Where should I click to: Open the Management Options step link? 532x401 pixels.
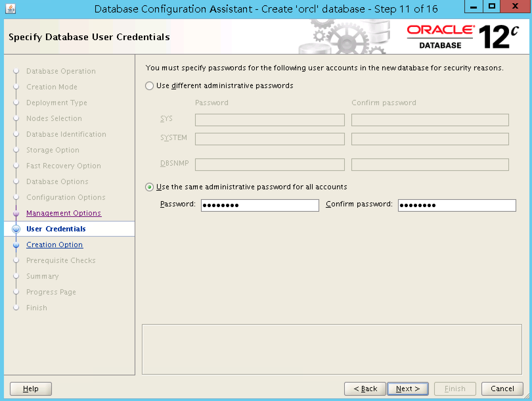[64, 213]
